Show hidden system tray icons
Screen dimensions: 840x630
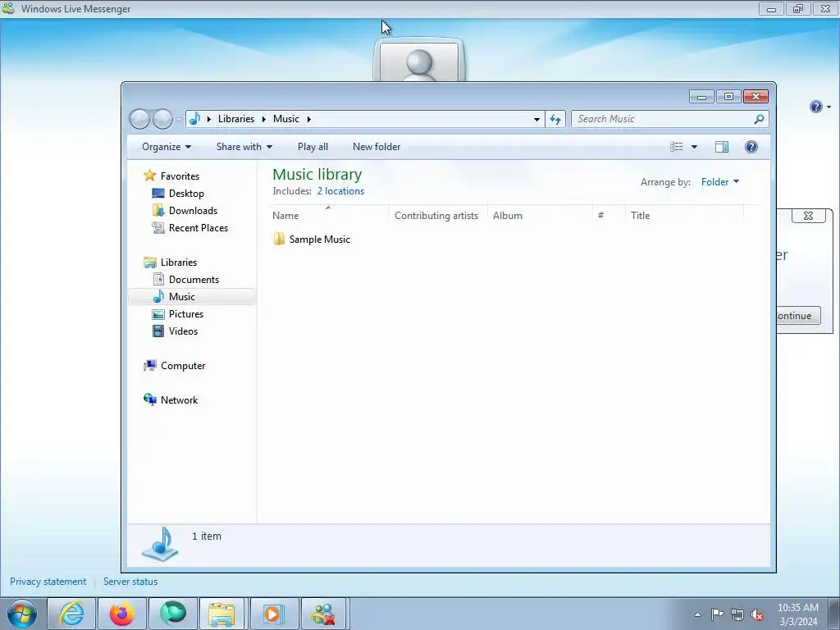point(697,614)
